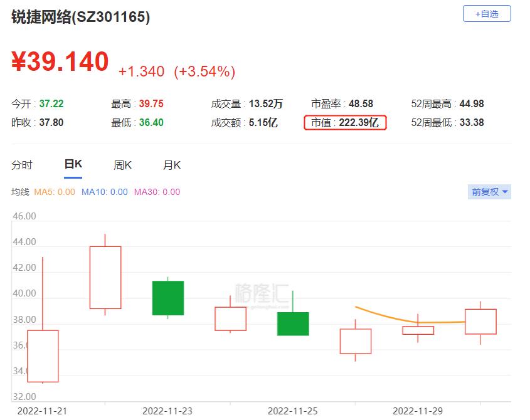Click the tall red candlestick reaching 44.00

pyautogui.click(x=105, y=278)
